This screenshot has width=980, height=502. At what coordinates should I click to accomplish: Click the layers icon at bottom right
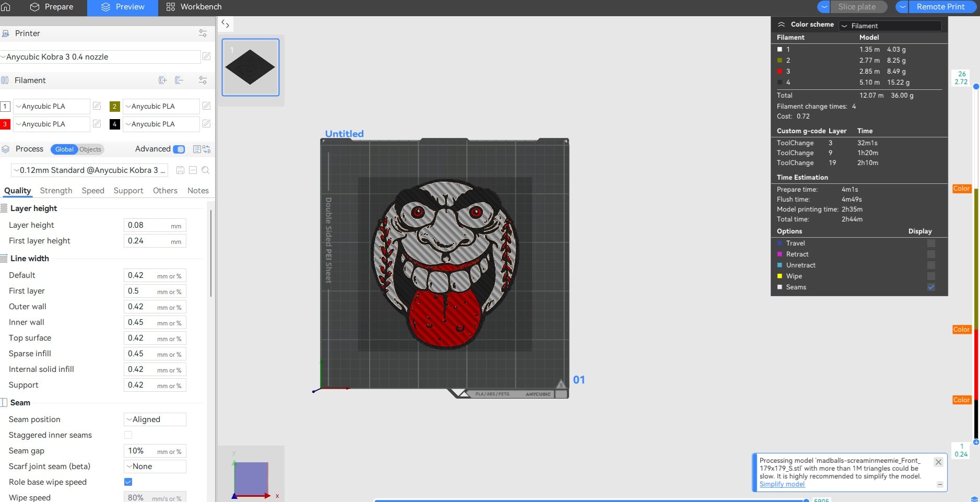[974, 499]
